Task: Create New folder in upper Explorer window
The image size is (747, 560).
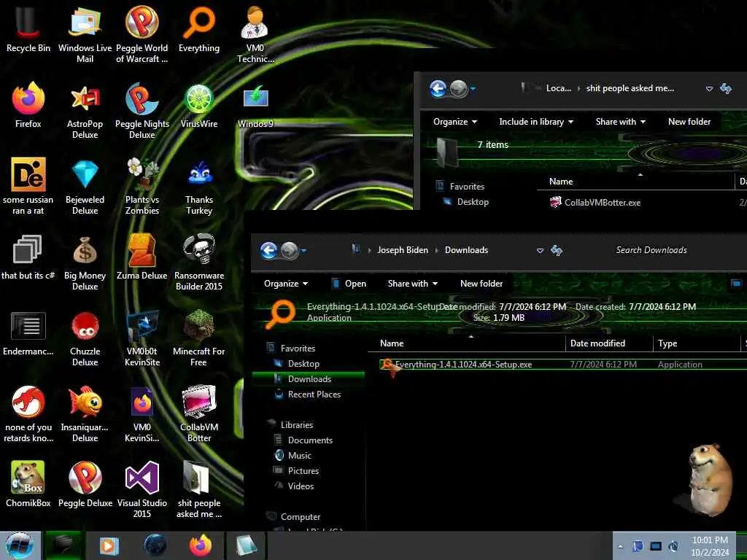Action: (689, 122)
